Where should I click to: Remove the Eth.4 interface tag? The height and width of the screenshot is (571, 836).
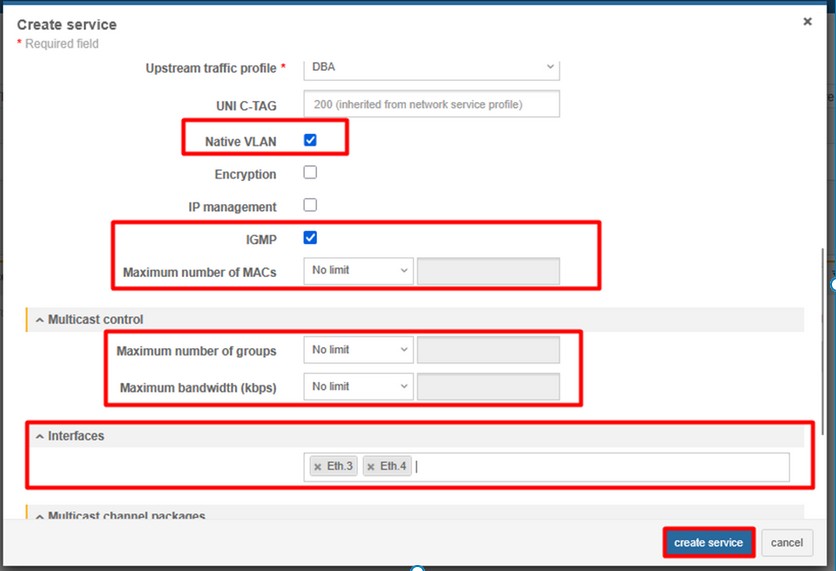371,467
